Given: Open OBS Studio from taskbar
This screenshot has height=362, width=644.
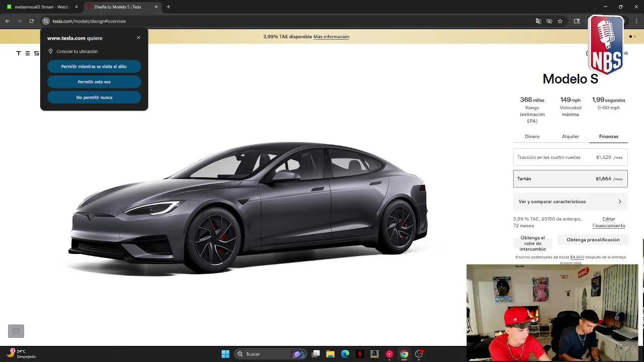Looking at the screenshot, I should click(419, 354).
